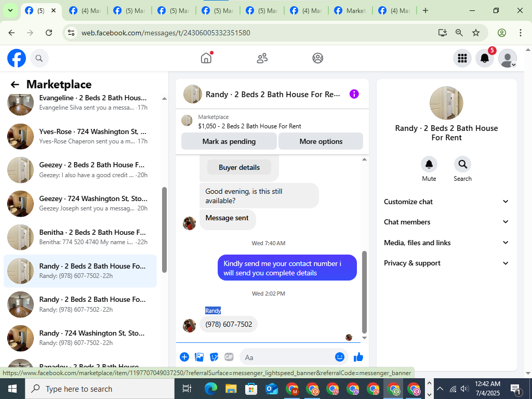Open the volume control in system tray
Viewport: 532px width, 399px height.
tap(465, 389)
